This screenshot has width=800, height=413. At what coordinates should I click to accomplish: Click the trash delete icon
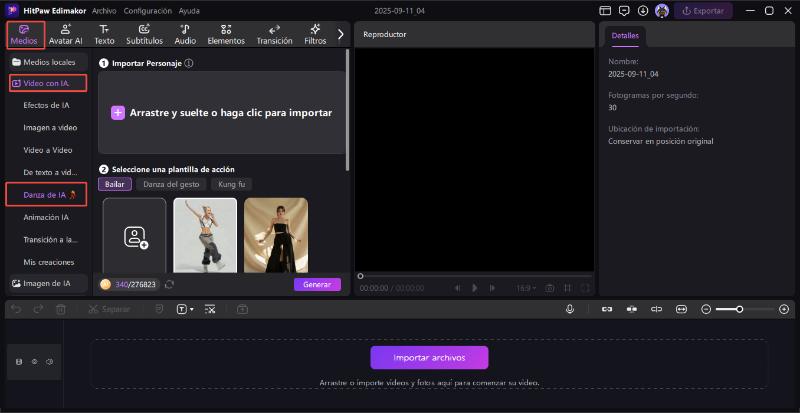point(61,309)
